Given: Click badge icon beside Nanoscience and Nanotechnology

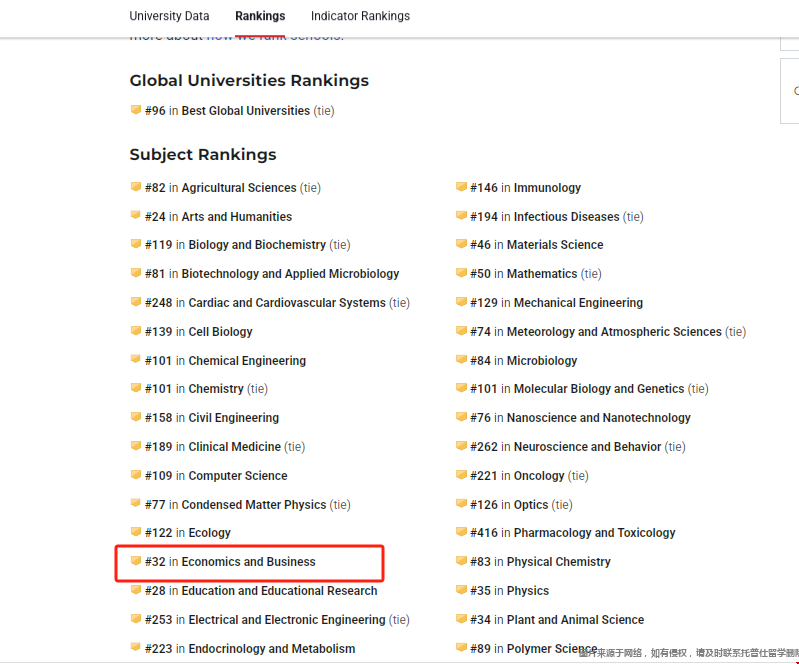Looking at the screenshot, I should tap(461, 417).
